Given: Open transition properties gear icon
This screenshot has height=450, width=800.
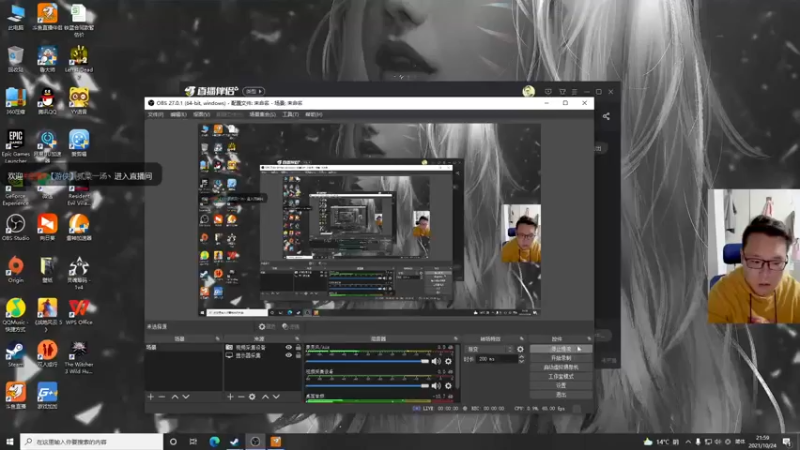Looking at the screenshot, I should pyautogui.click(x=520, y=349).
